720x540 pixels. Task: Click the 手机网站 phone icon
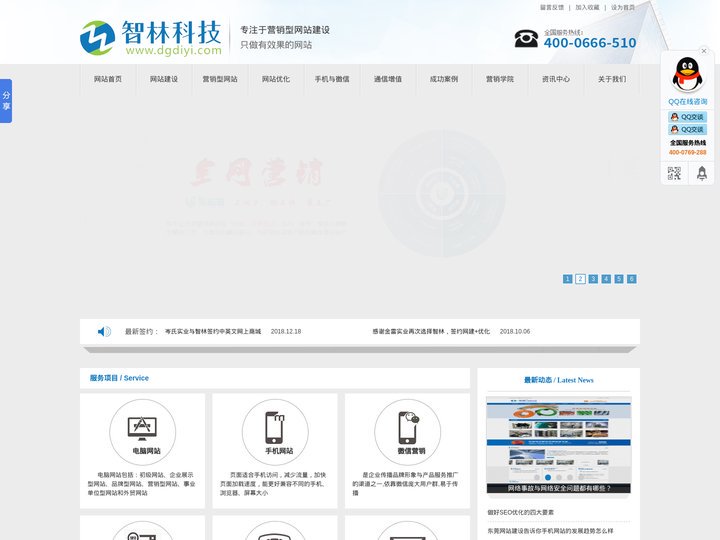point(275,427)
